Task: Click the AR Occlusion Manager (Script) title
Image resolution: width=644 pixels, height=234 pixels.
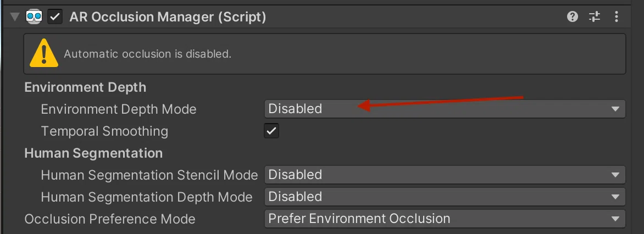Action: point(168,17)
